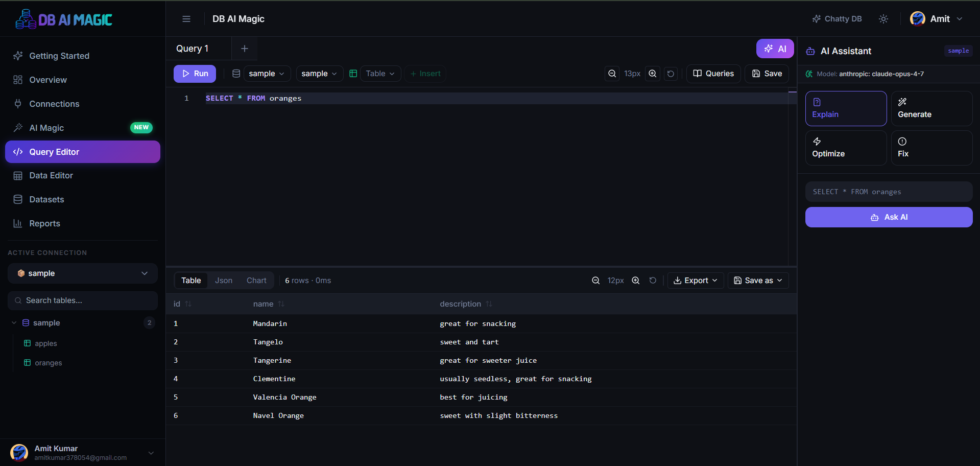
Task: Switch results to Json view
Action: coord(224,281)
